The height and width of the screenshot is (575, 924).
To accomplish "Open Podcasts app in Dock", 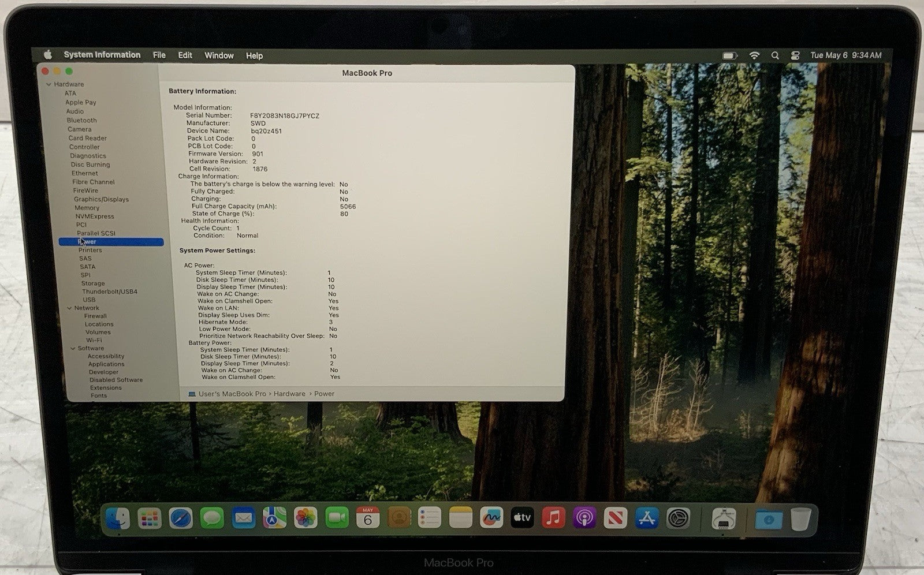I will [584, 518].
